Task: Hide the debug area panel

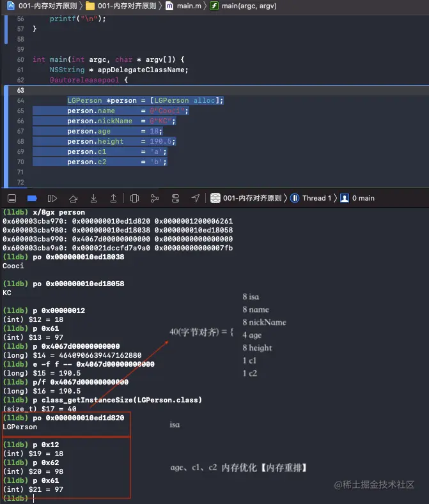Action: (x=12, y=198)
